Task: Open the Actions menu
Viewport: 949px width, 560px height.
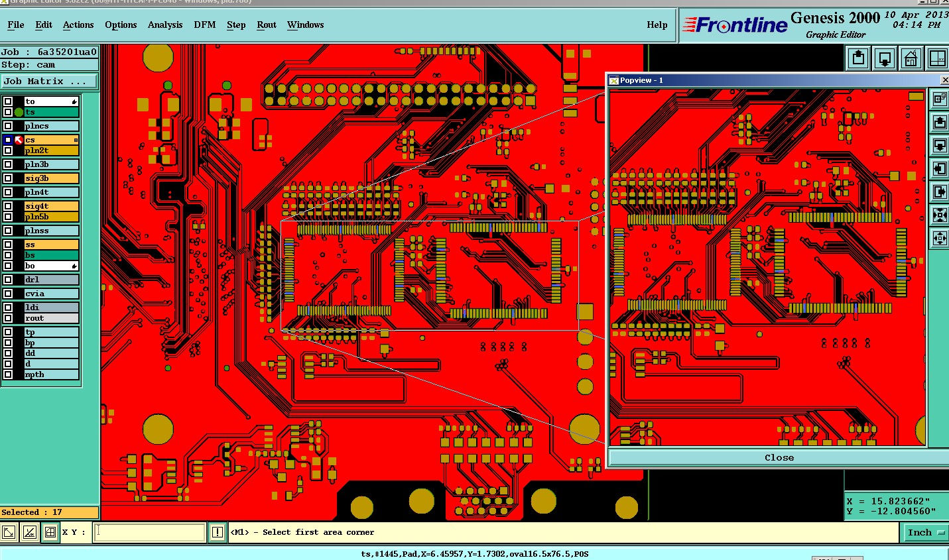Action: click(x=78, y=25)
